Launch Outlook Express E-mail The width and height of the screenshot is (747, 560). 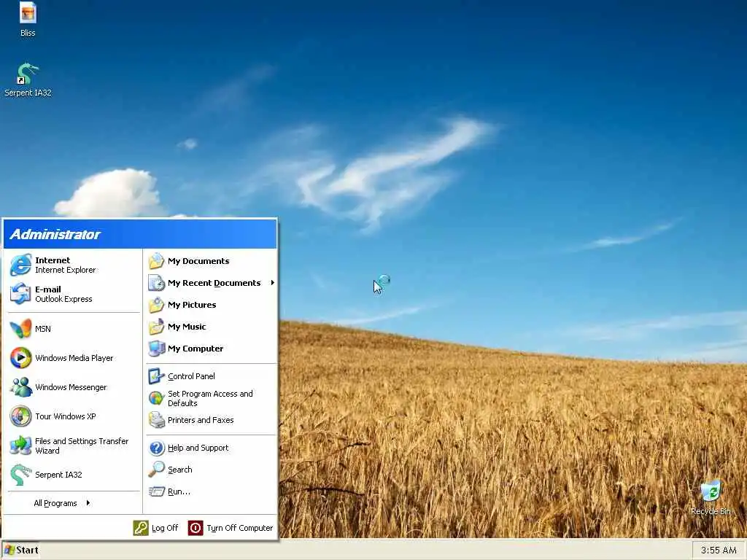click(x=74, y=294)
